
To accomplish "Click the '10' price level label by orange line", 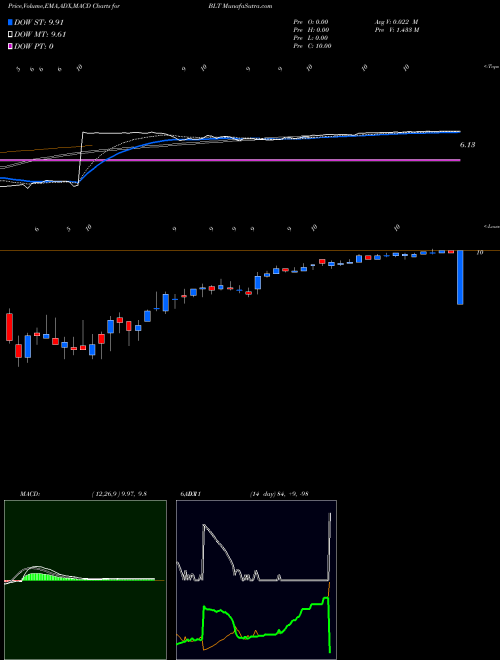I will [479, 252].
